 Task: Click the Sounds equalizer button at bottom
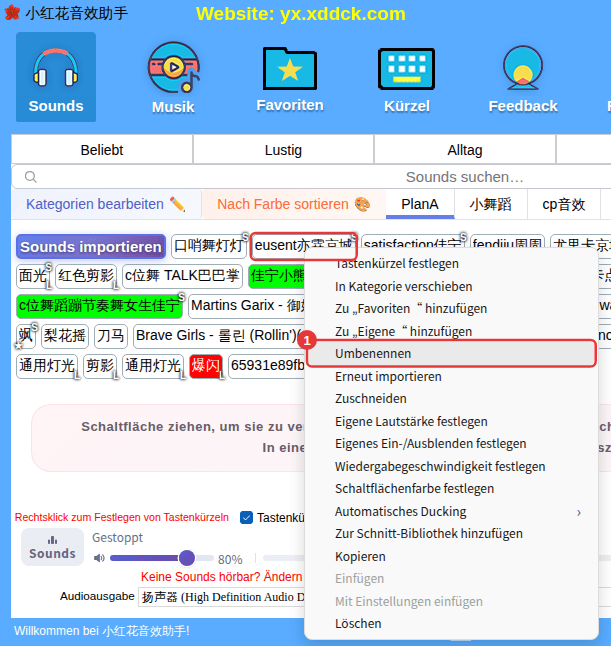[52, 547]
